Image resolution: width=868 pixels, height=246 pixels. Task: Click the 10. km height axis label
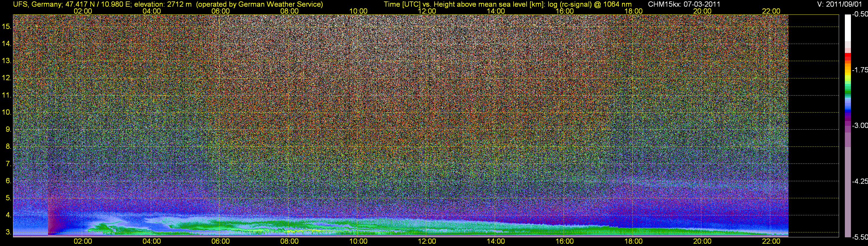point(7,112)
